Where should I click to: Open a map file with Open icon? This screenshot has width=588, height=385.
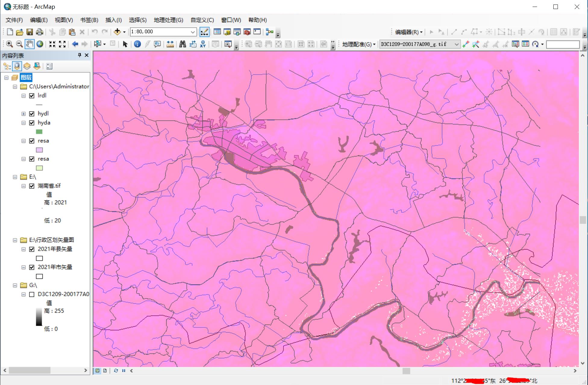[20, 32]
